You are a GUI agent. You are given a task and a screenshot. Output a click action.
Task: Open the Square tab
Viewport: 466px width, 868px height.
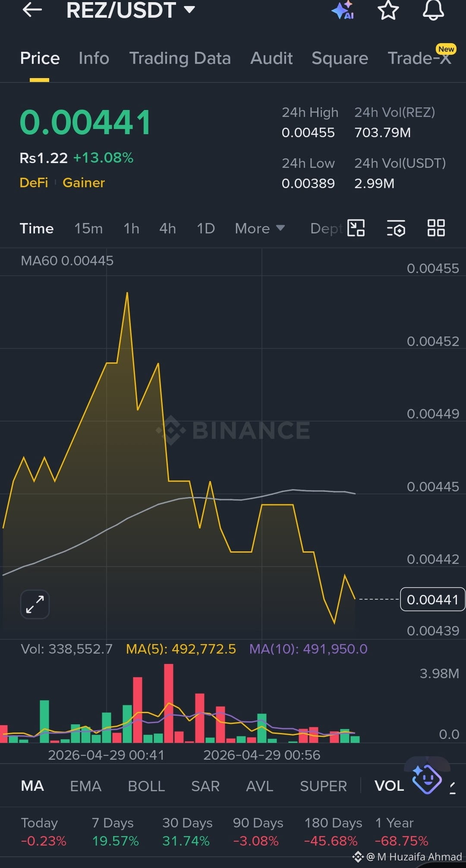point(340,58)
